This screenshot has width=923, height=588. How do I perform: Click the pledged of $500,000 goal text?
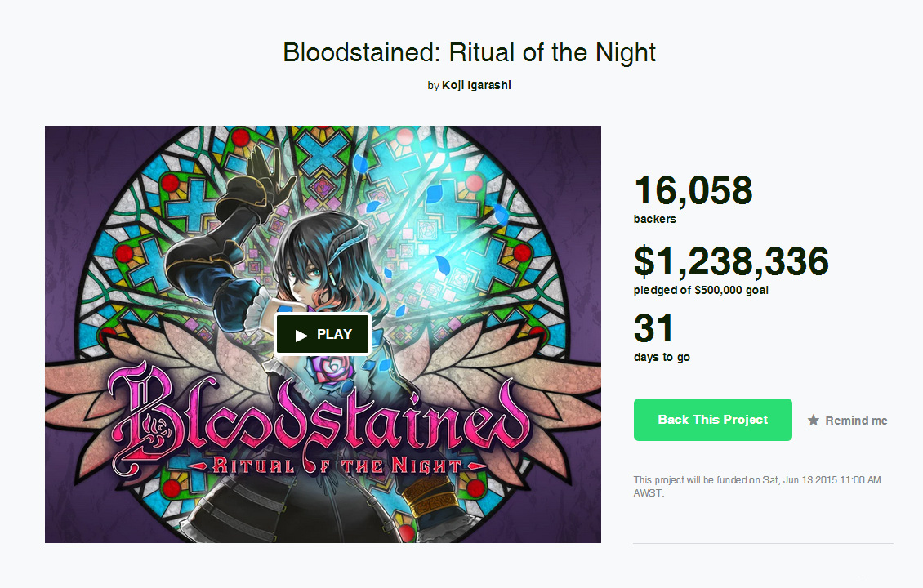(x=701, y=290)
